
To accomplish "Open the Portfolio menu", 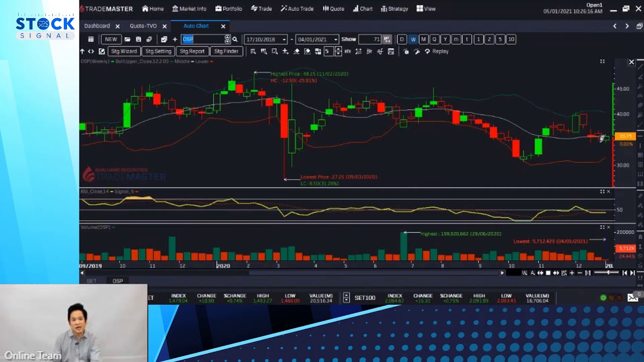I will coord(228,9).
